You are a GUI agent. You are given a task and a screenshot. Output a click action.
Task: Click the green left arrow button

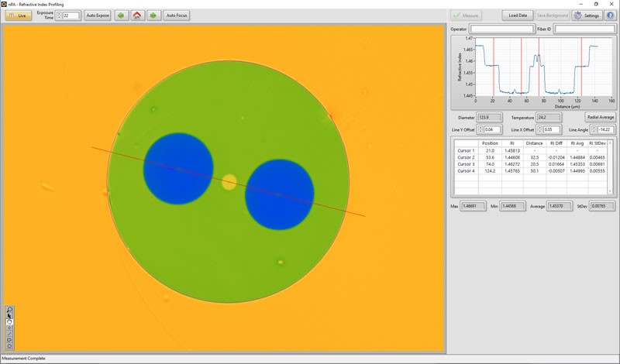point(122,15)
